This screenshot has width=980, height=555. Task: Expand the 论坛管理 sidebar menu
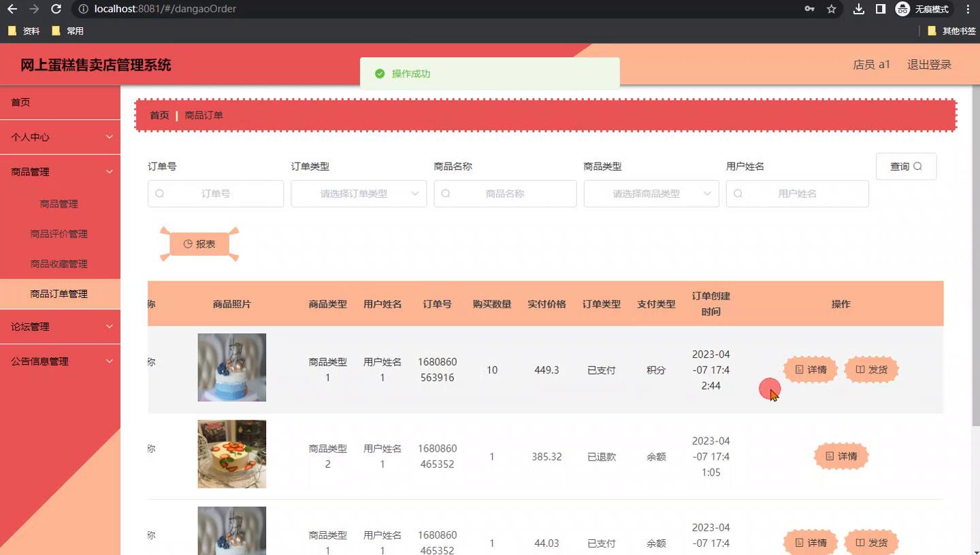tap(60, 326)
